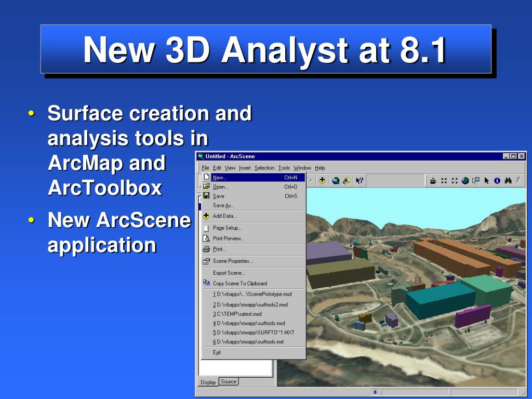Click the New document icon in File menu
Image resolution: width=532 pixels, height=399 pixels.
point(206,177)
